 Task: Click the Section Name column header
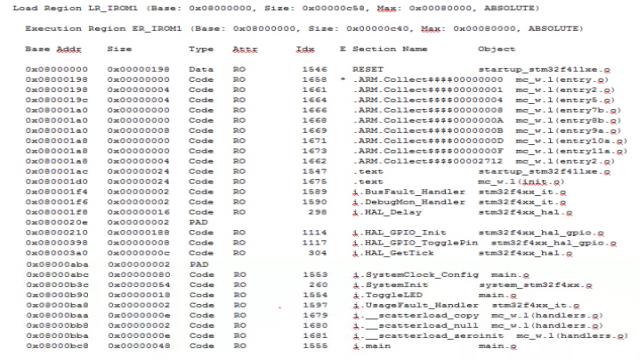point(390,49)
